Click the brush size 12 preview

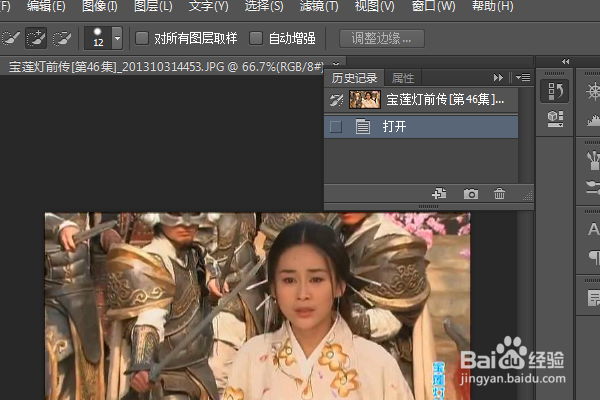tap(98, 38)
